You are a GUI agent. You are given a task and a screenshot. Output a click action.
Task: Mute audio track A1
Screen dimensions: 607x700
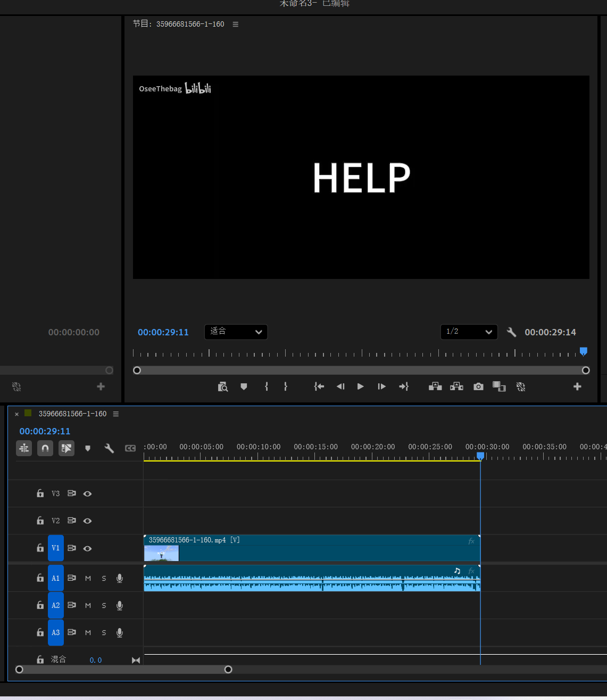click(88, 578)
